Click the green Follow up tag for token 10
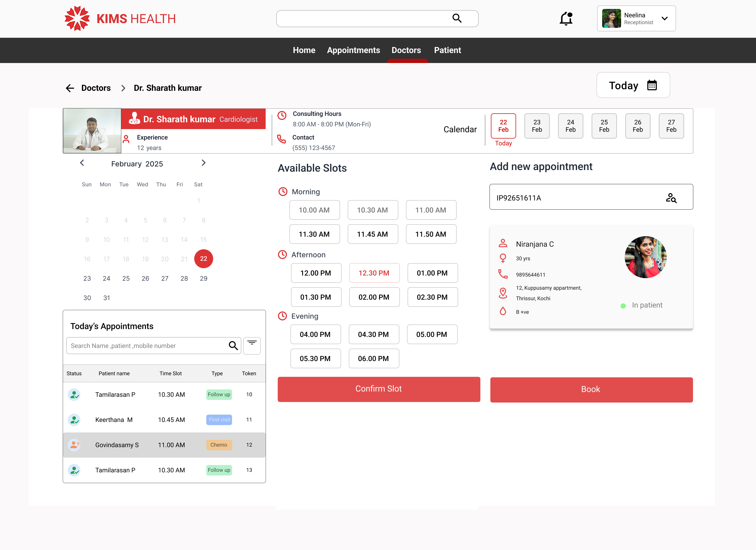The width and height of the screenshot is (756, 550). (x=219, y=394)
